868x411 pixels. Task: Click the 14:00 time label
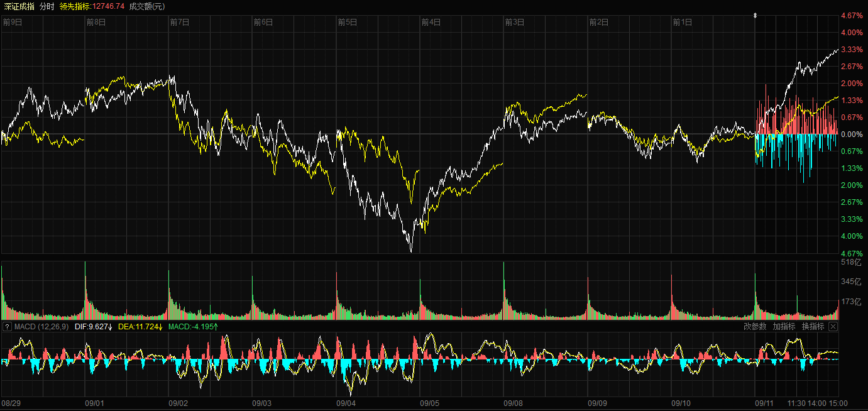817,403
